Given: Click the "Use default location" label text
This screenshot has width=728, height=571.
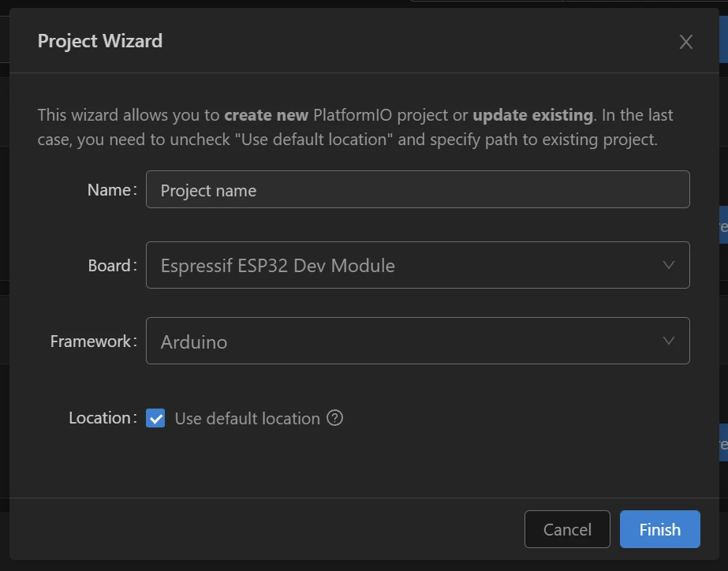Looking at the screenshot, I should (247, 419).
